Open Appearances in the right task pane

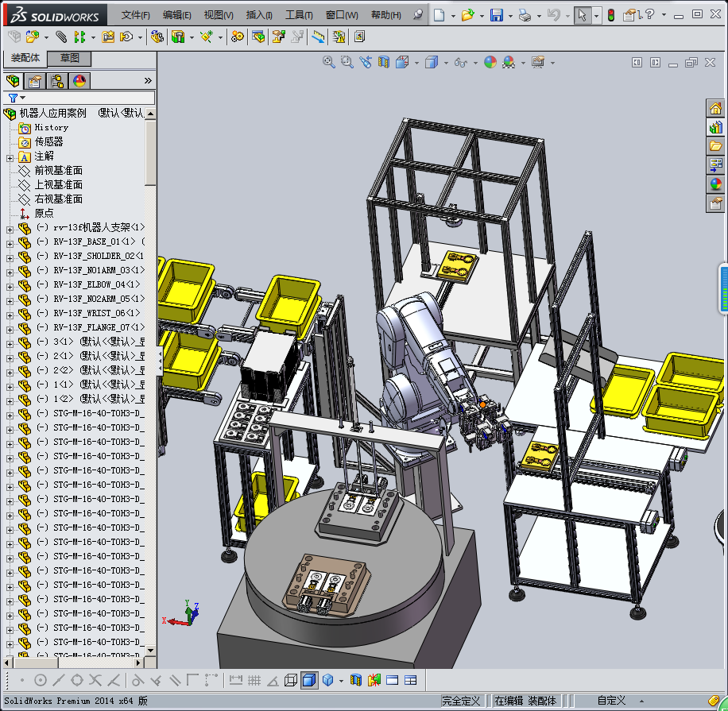pyautogui.click(x=715, y=184)
